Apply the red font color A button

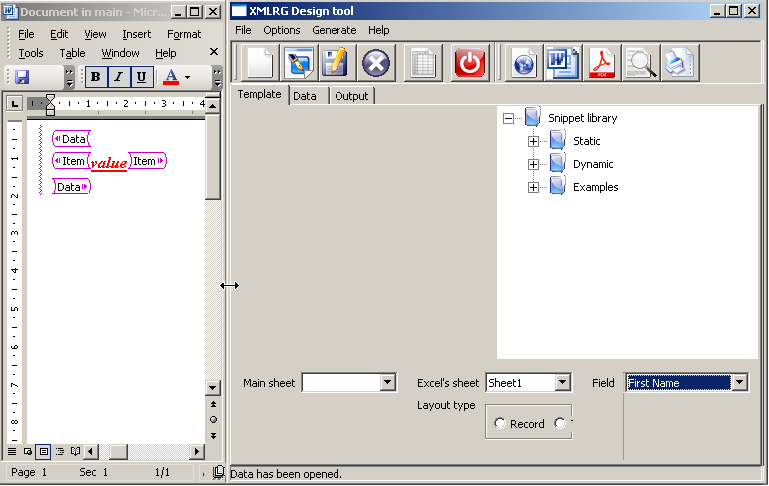[171, 77]
